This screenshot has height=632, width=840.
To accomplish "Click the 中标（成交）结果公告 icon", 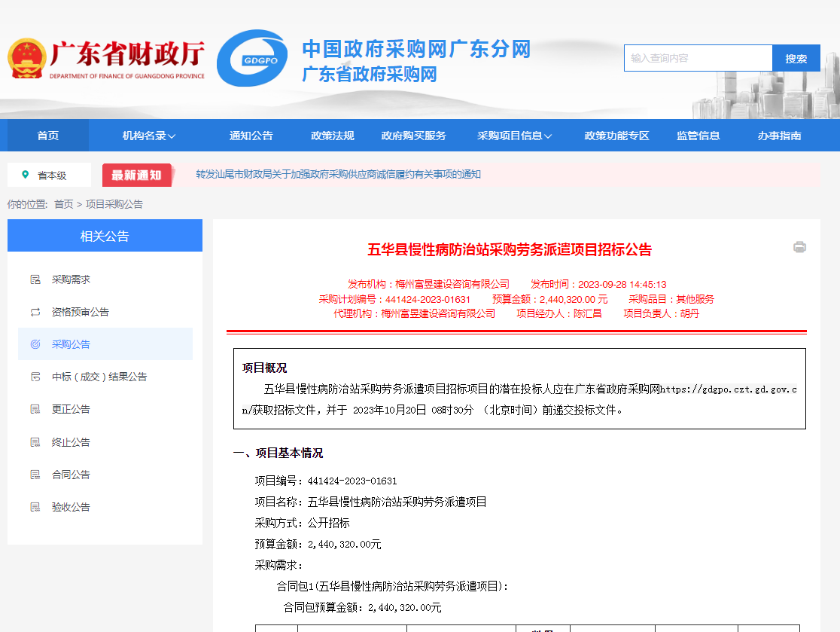I will pyautogui.click(x=35, y=377).
